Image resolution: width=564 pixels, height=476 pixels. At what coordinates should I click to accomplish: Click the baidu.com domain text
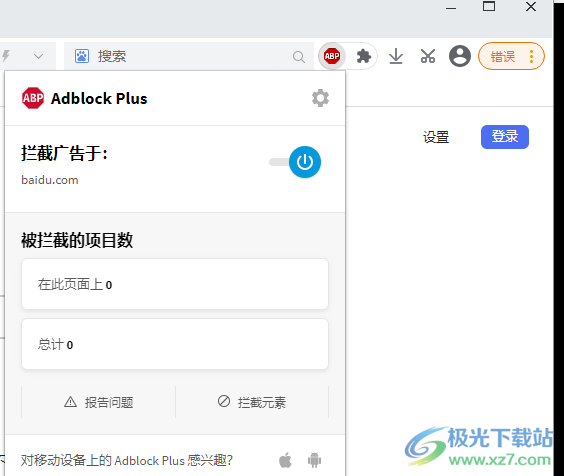click(x=50, y=180)
